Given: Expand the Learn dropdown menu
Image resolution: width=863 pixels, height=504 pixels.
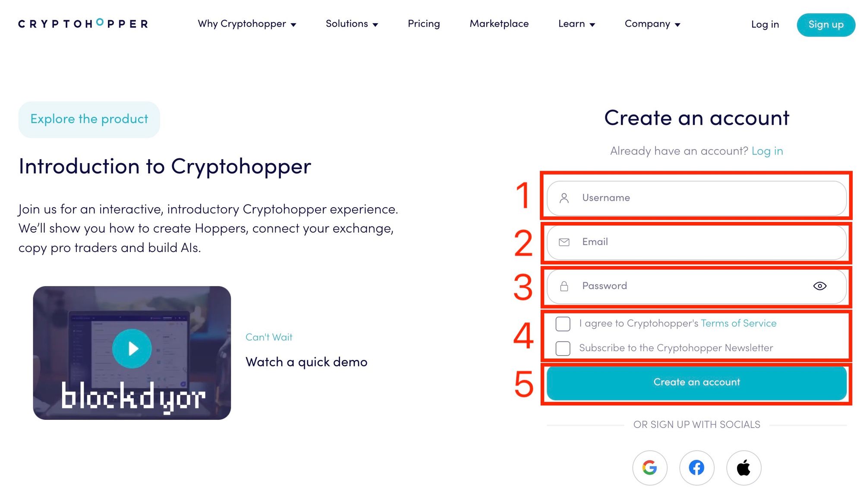Looking at the screenshot, I should [x=576, y=24].
